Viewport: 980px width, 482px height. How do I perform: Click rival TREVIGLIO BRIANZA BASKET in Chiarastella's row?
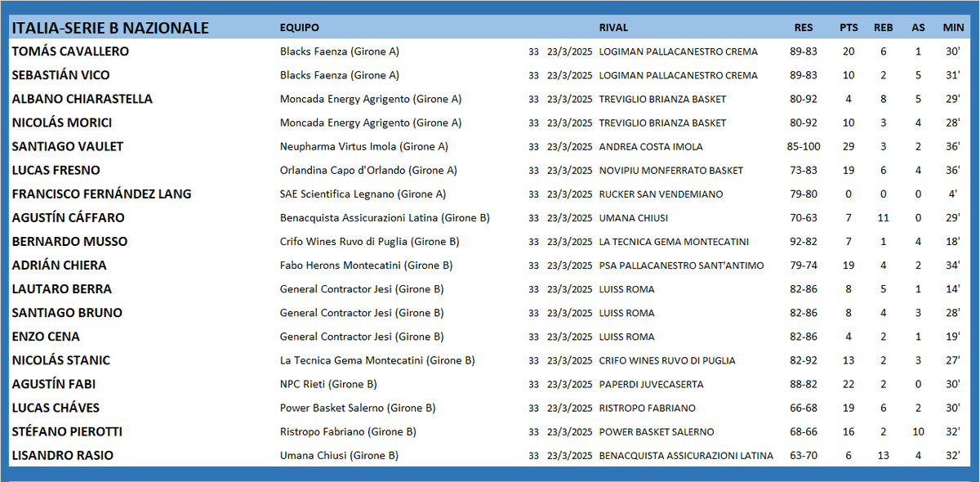tap(662, 99)
